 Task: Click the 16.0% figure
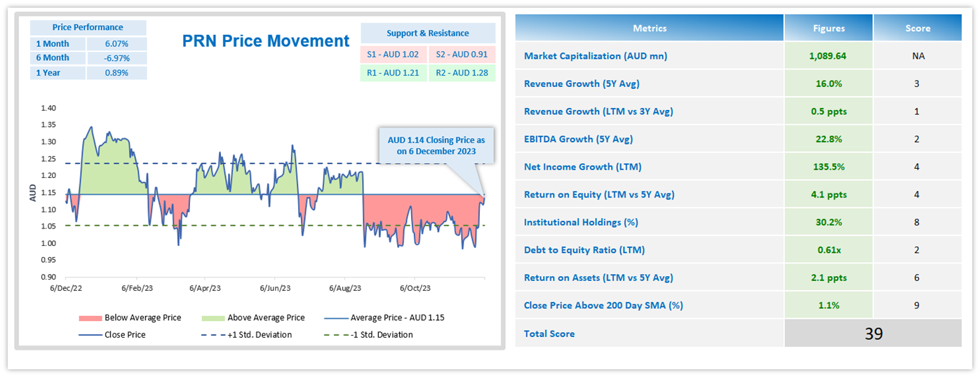click(x=828, y=83)
